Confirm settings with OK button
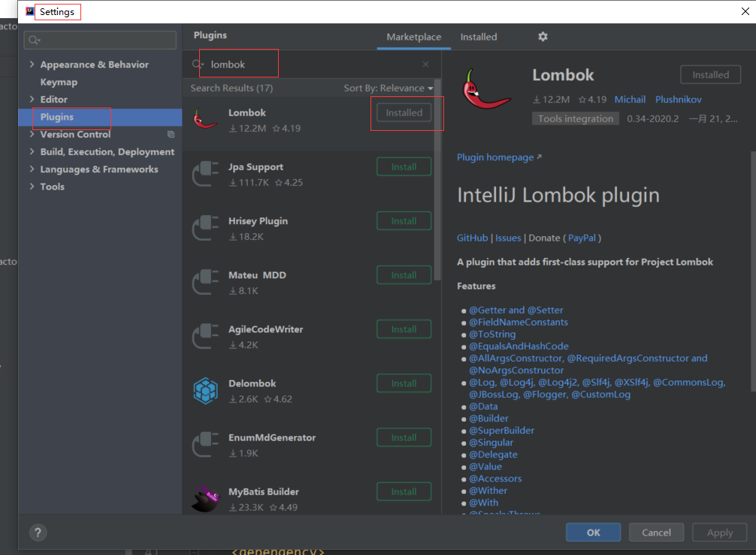The image size is (756, 555). 593,532
